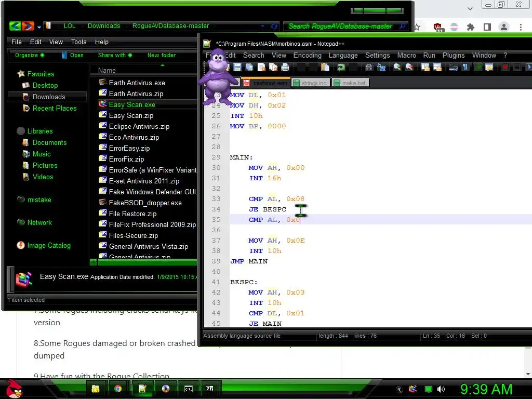
Task: Click the Save All icon in Notepad++
Action: click(x=249, y=67)
